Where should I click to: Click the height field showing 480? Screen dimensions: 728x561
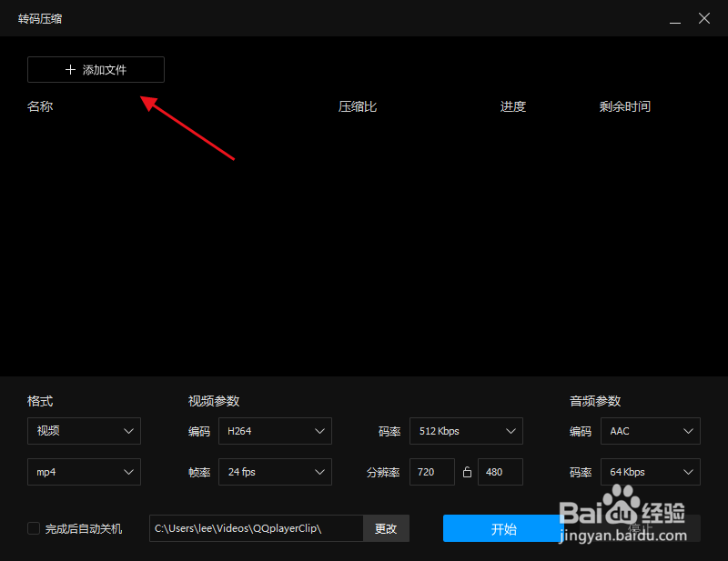pos(500,471)
